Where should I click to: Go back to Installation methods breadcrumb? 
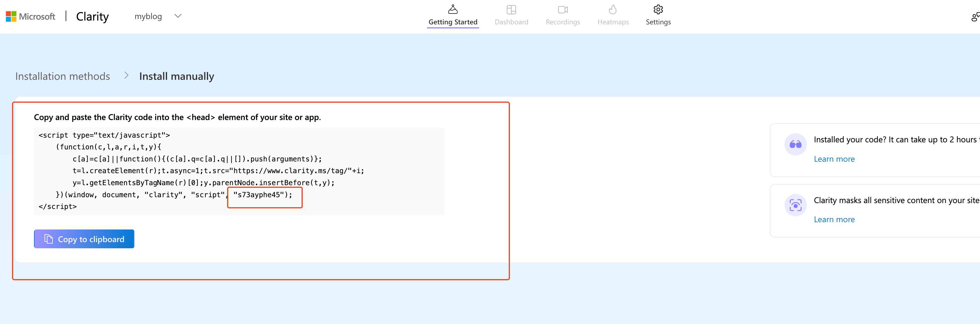coord(62,76)
